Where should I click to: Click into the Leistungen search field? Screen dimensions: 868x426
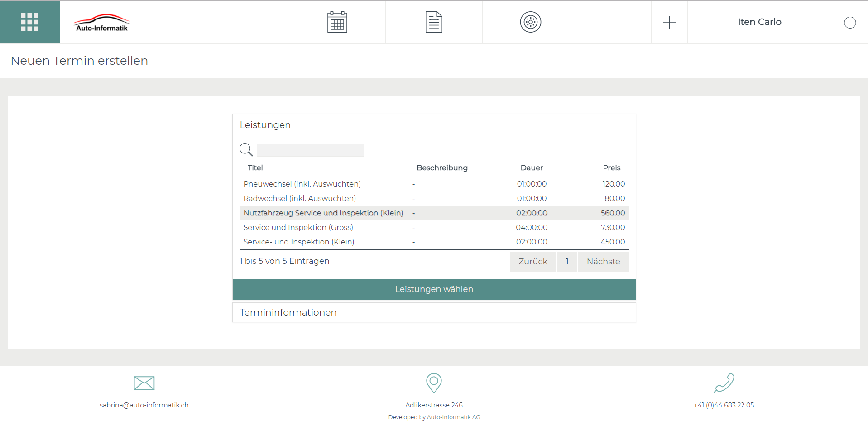click(x=310, y=150)
